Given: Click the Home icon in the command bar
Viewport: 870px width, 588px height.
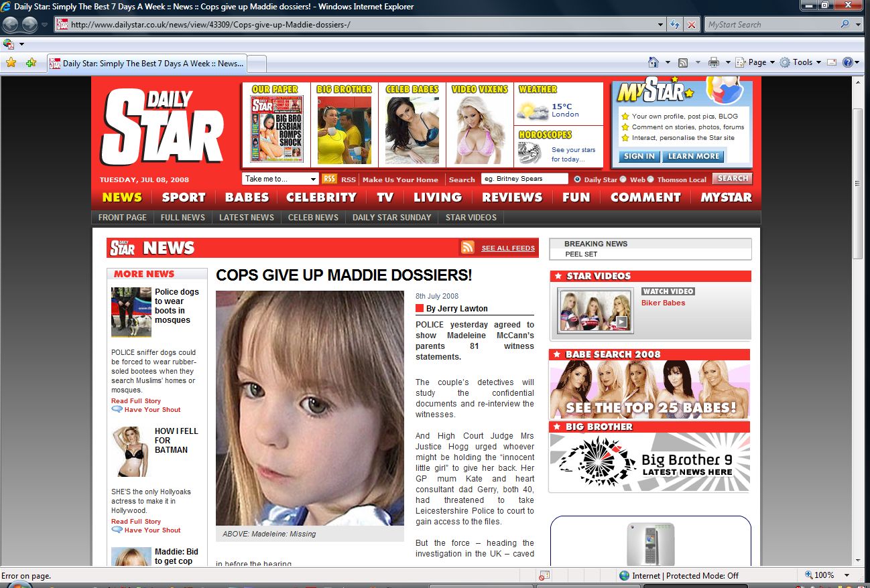Looking at the screenshot, I should point(654,62).
